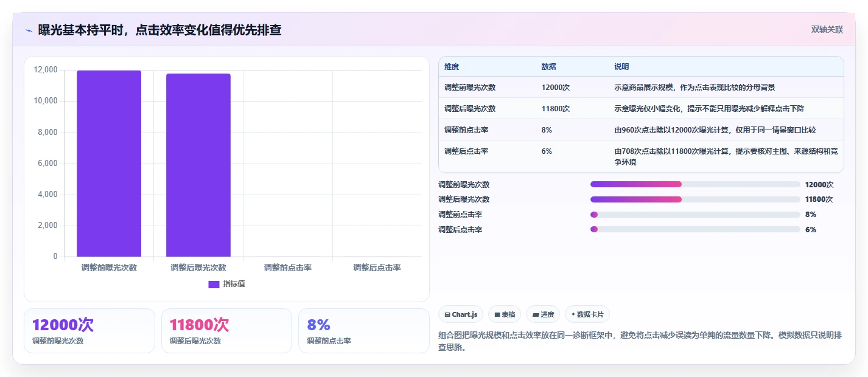The width and height of the screenshot is (868, 377).
Task: Click the Chart.js tag chip
Action: coord(461,314)
